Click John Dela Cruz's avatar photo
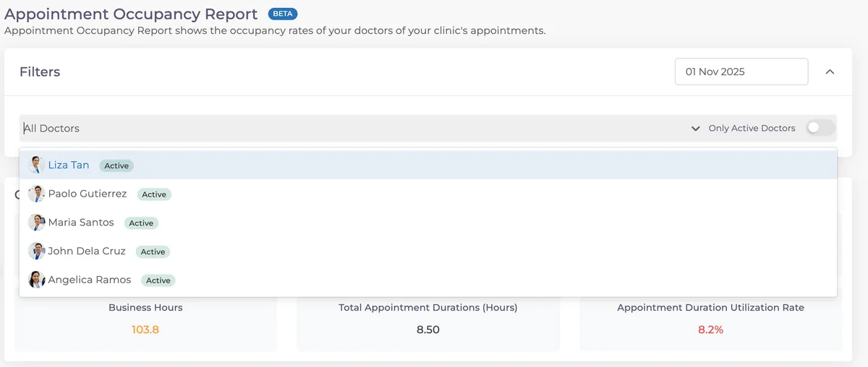868x367 pixels. coord(36,251)
